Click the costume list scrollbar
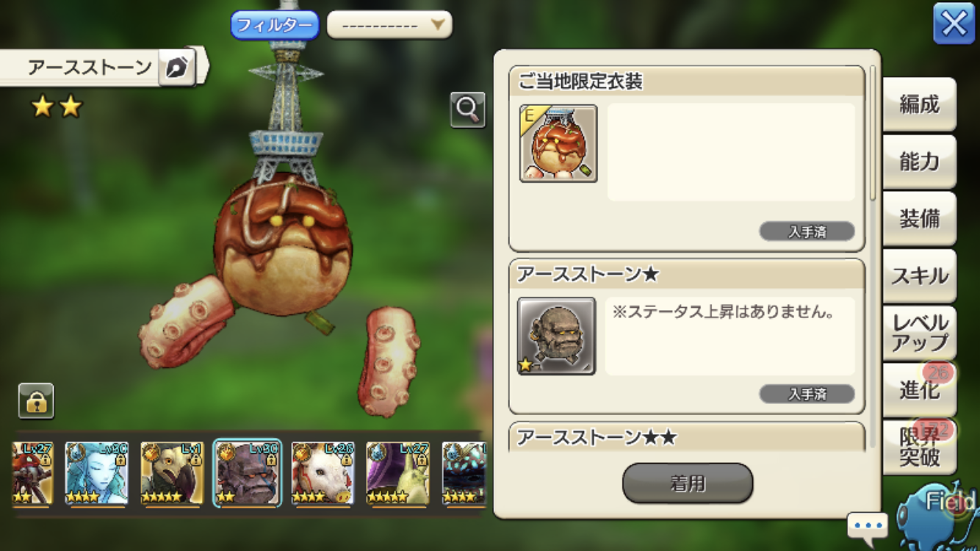Screen dimensions: 980x551 pyautogui.click(x=873, y=132)
